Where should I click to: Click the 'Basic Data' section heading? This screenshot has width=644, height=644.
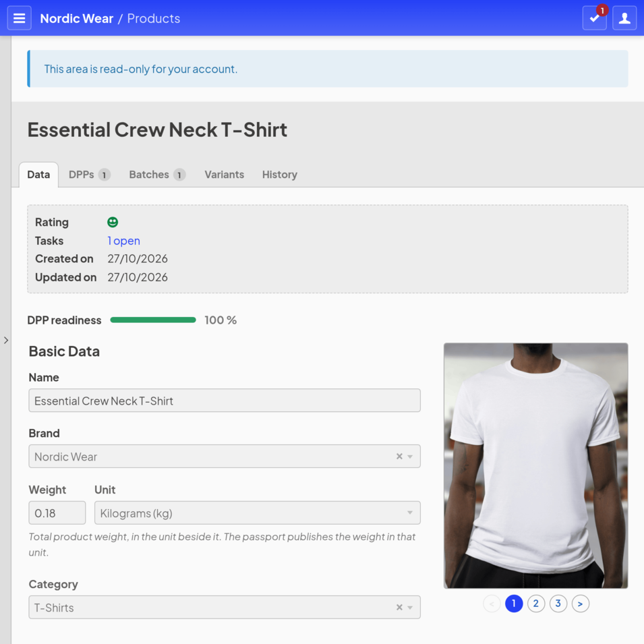[64, 351]
